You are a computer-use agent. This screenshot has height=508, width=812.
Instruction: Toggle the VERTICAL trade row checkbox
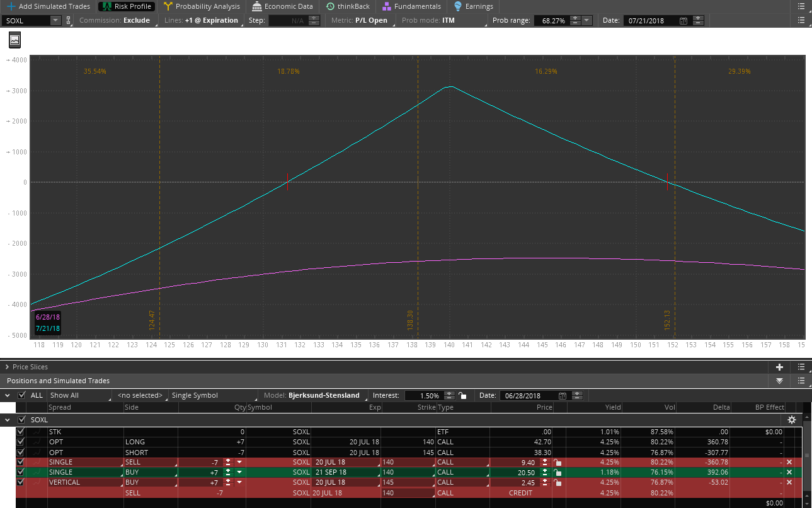tap(21, 482)
